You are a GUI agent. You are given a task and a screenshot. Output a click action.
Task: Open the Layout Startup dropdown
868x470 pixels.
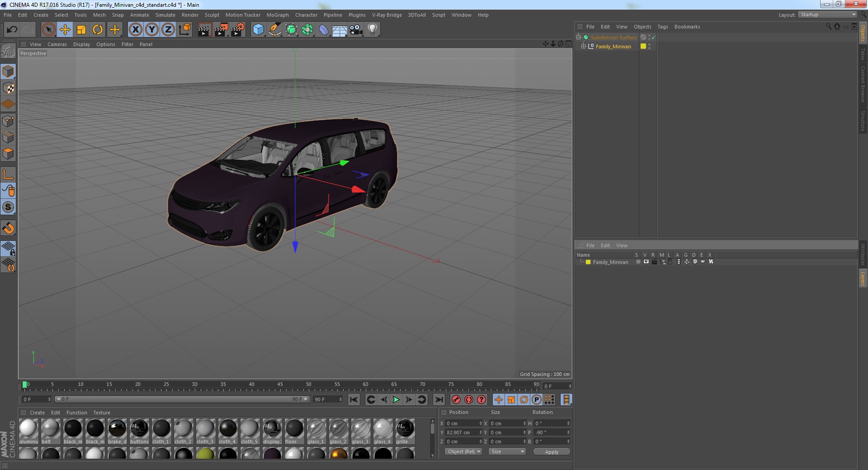(x=828, y=14)
